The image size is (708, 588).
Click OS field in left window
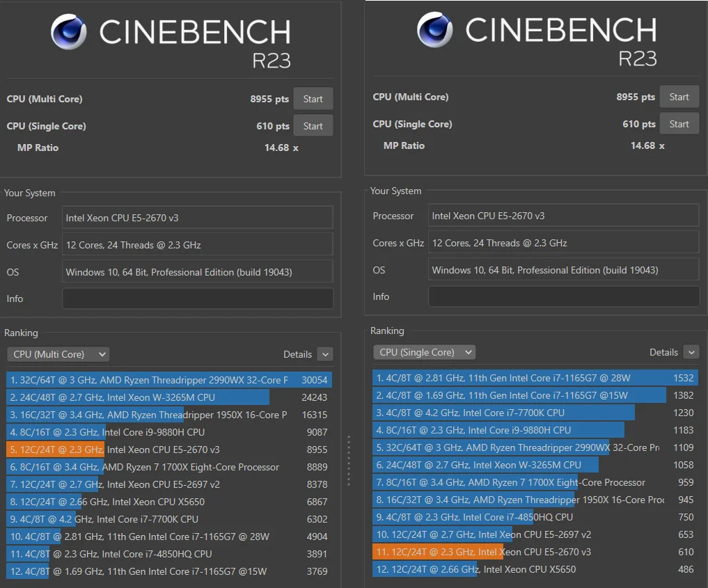click(198, 271)
